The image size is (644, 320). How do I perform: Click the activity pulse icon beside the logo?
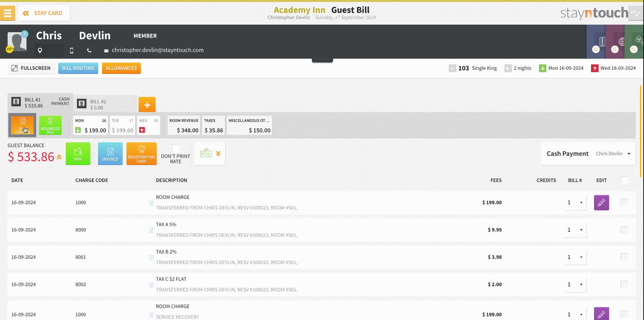636,13
